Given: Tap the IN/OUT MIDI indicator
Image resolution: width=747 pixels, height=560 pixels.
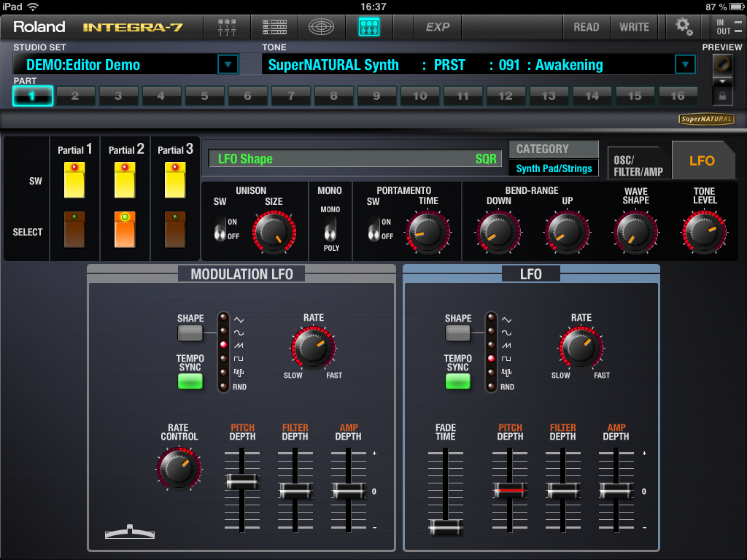Looking at the screenshot, I should point(729,27).
